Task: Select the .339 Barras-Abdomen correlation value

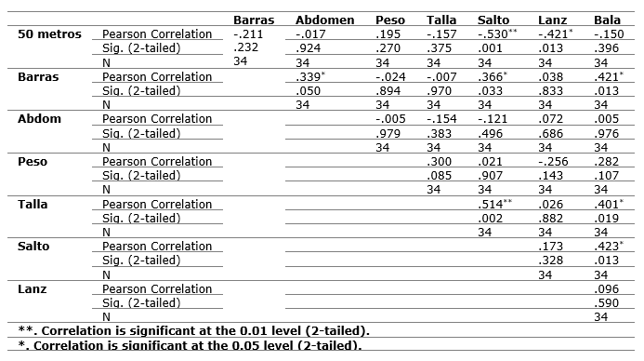Action: tap(310, 76)
